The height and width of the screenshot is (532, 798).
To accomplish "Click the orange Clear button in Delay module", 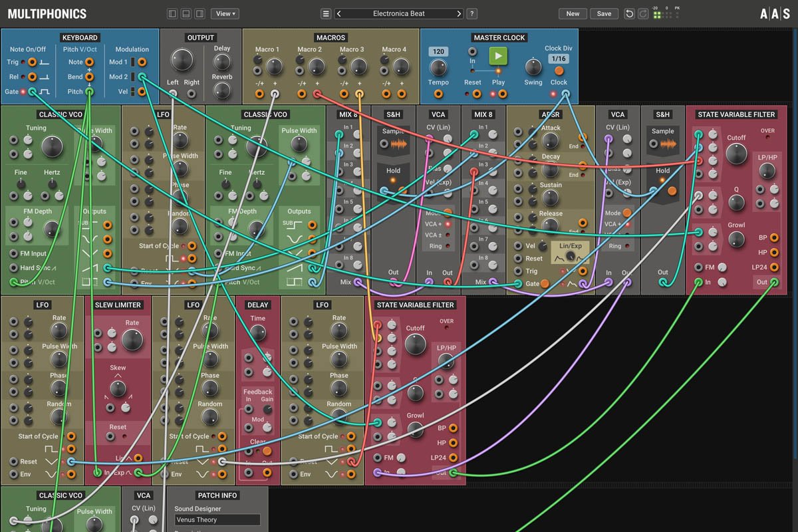I will click(x=267, y=450).
